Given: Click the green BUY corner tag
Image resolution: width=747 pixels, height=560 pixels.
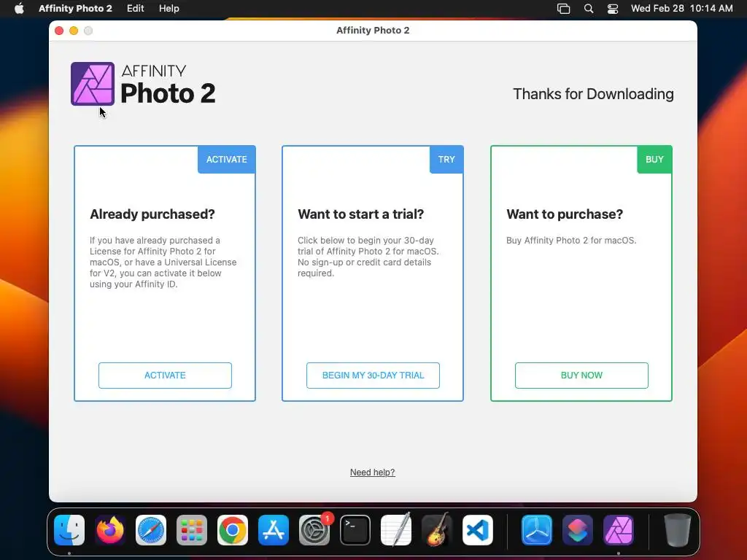Looking at the screenshot, I should [654, 160].
